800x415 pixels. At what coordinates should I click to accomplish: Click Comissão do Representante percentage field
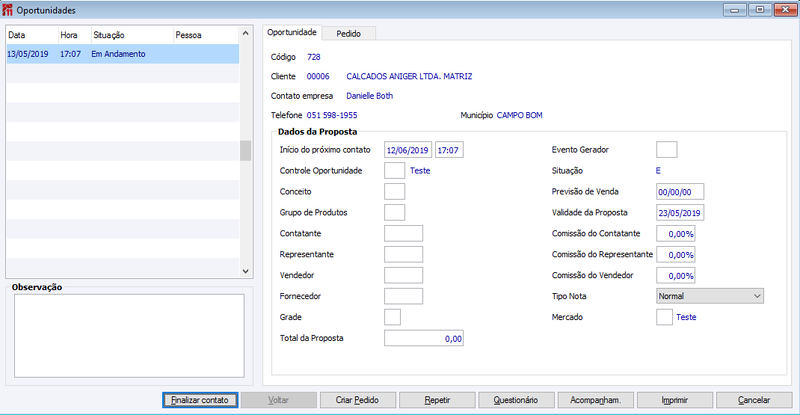(676, 255)
